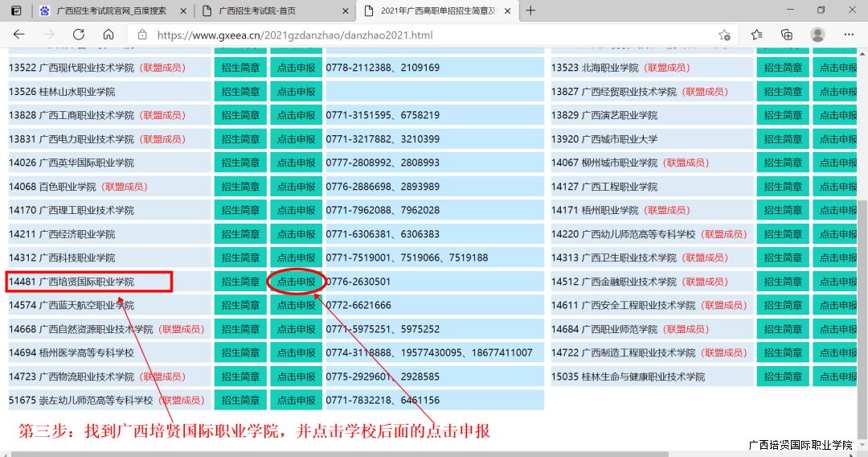Screen dimensions: 868x457
Task: Click 点击申报 for 广西蓝天航空职业学院
Action: pos(296,306)
